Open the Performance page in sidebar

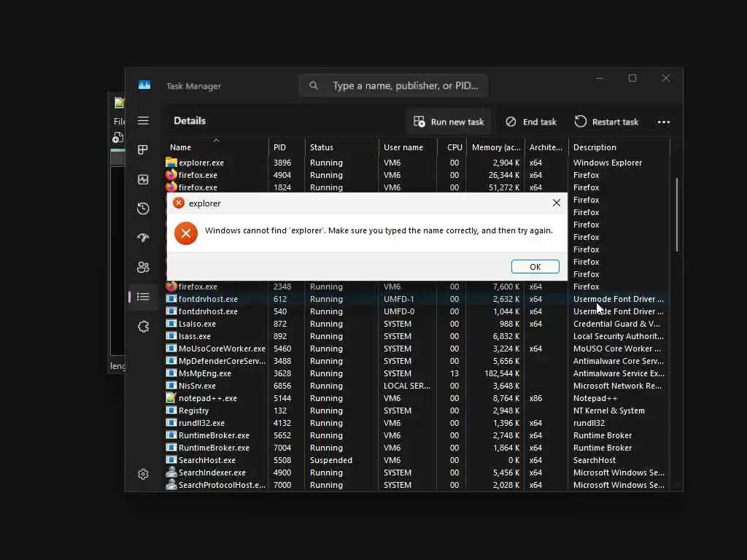(x=143, y=179)
